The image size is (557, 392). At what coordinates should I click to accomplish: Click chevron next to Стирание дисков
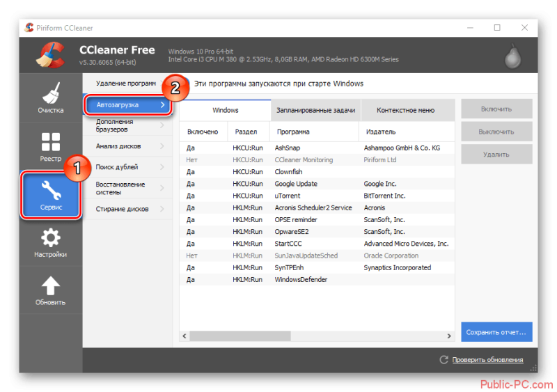tap(162, 209)
